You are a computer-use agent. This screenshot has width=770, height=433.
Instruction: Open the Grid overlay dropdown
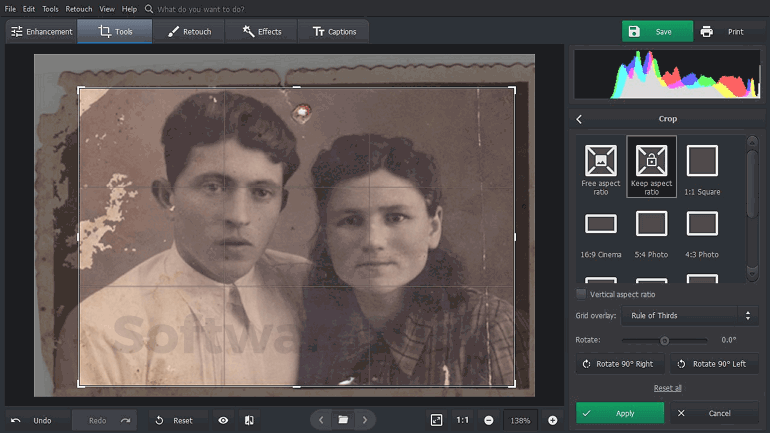(689, 316)
